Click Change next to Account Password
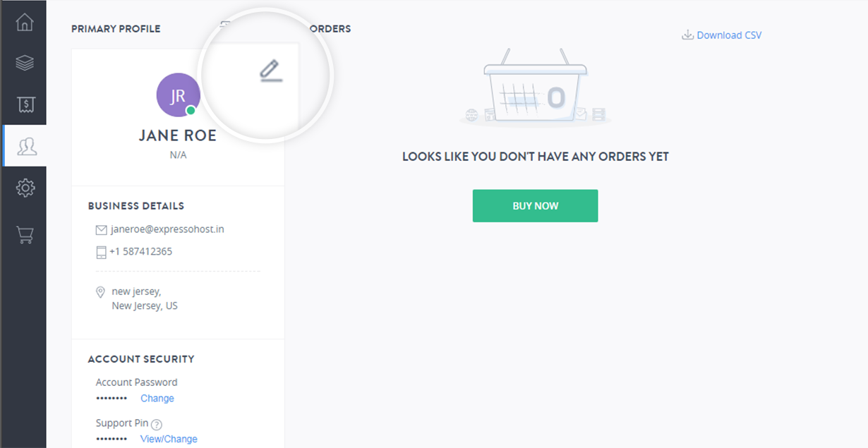Screen dimensions: 868x448 click(157, 399)
